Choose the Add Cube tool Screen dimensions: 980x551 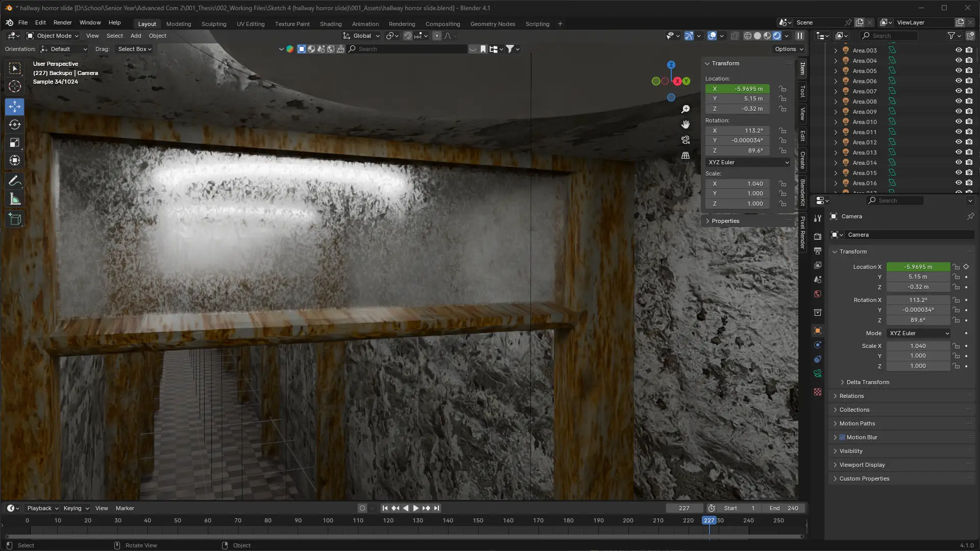pos(15,219)
